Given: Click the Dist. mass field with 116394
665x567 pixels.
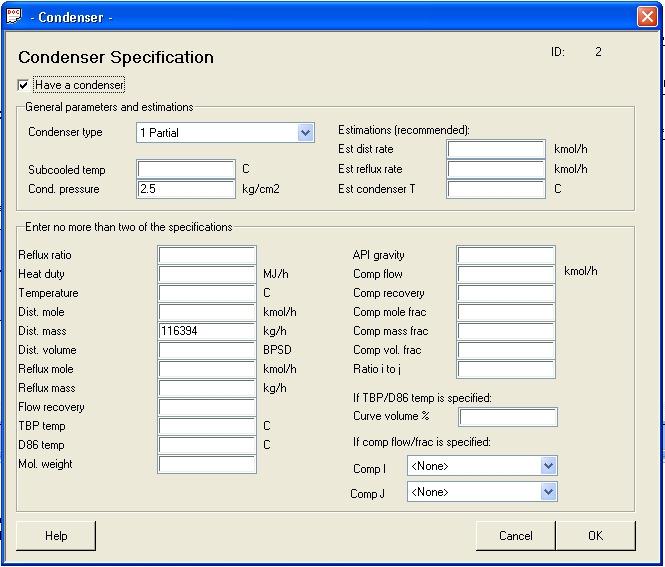Looking at the screenshot, I should 207,331.
